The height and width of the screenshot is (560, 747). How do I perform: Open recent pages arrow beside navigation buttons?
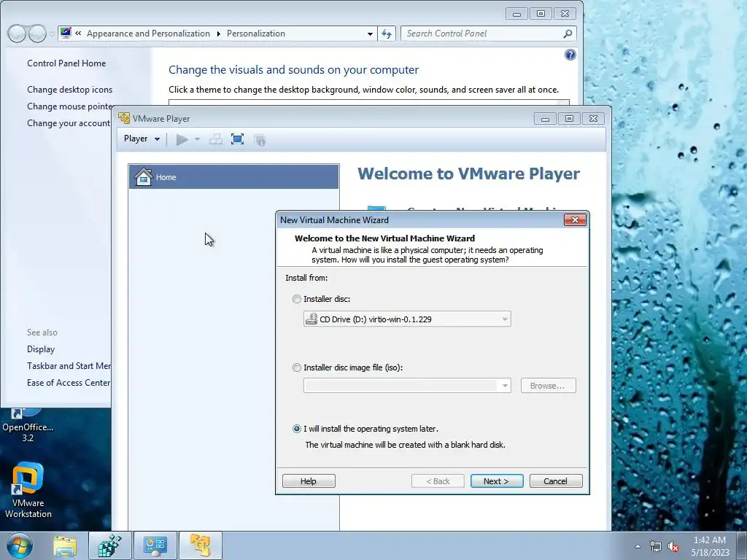pos(52,34)
